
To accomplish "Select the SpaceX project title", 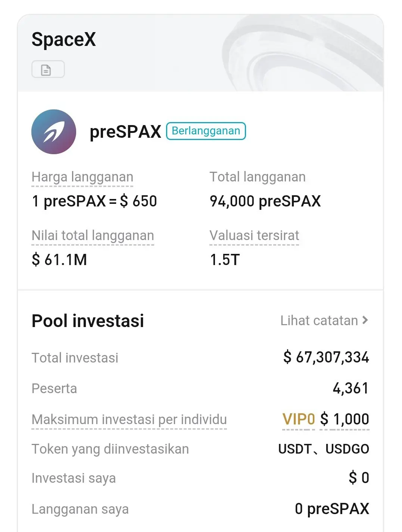I will pyautogui.click(x=64, y=39).
